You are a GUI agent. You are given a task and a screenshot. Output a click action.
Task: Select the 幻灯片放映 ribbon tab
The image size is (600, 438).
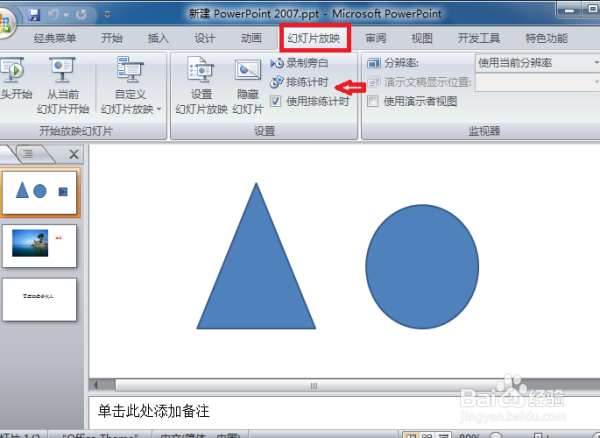pyautogui.click(x=314, y=38)
